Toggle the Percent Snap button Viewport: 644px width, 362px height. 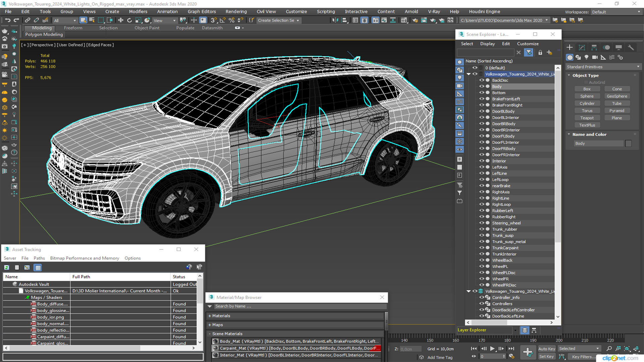tap(231, 20)
